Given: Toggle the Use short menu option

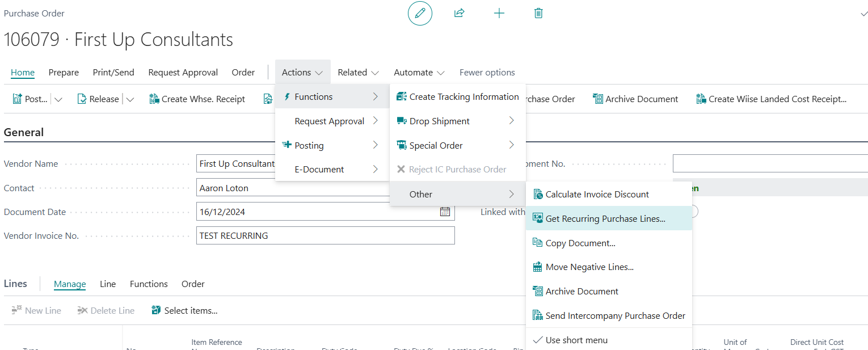Looking at the screenshot, I should (609, 340).
